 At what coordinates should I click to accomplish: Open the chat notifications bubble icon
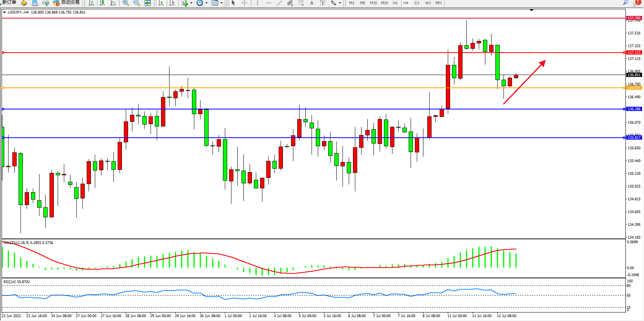pos(637,3)
